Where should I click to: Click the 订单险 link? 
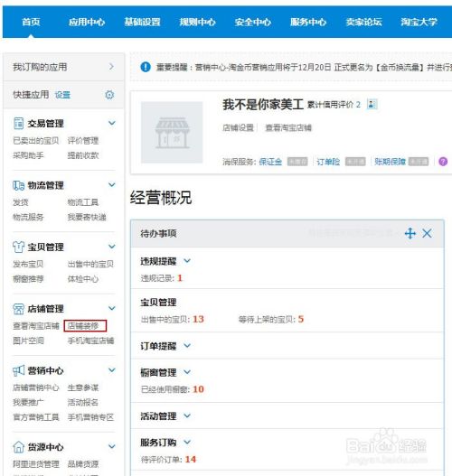[x=328, y=162]
